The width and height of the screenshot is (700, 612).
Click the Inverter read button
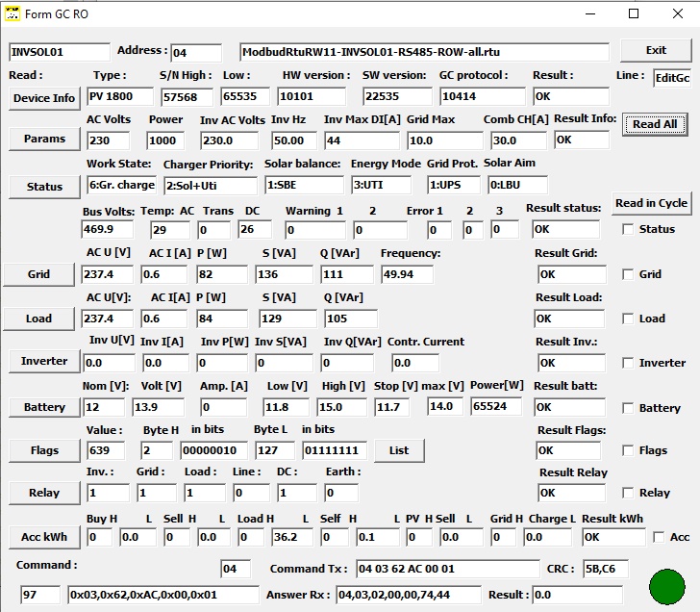44,362
